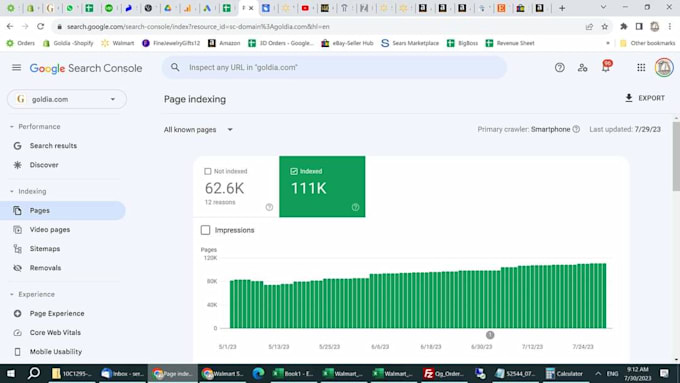Open the Amazon bookmark
The height and width of the screenshot is (383, 680).
pyautogui.click(x=224, y=43)
